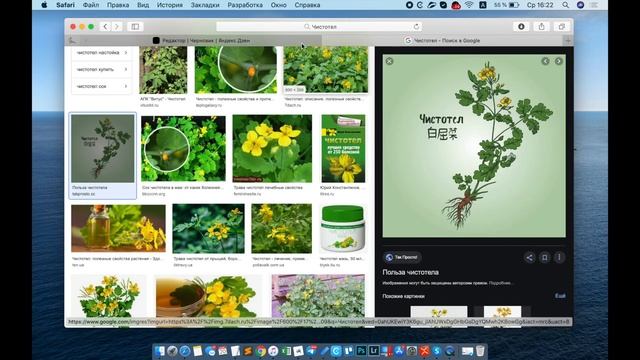Open App Store from the Dock

(399, 351)
